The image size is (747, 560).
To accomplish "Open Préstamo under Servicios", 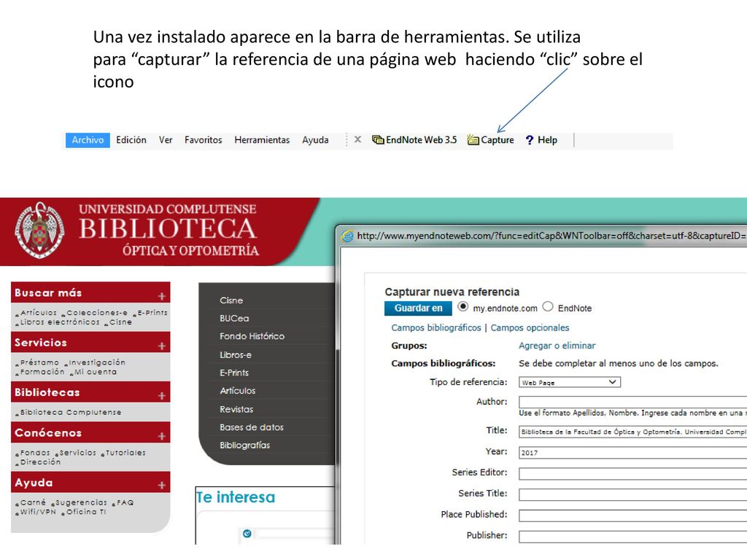I will pos(39,363).
